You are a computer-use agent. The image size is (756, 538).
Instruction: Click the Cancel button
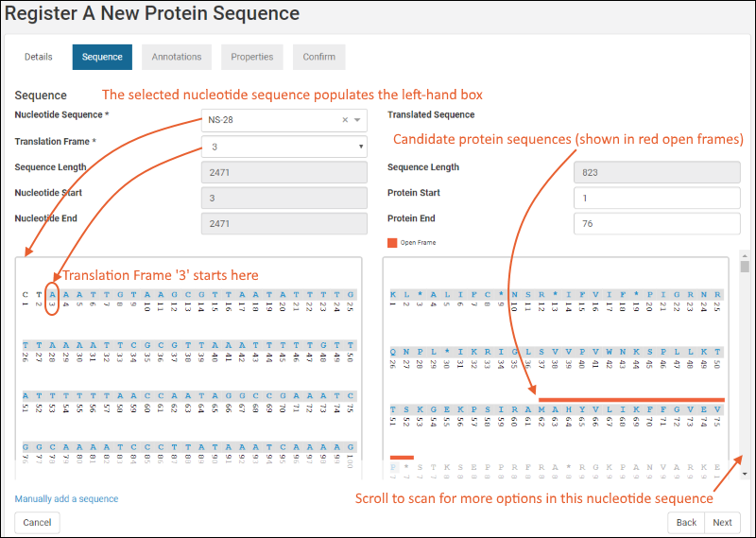click(37, 522)
